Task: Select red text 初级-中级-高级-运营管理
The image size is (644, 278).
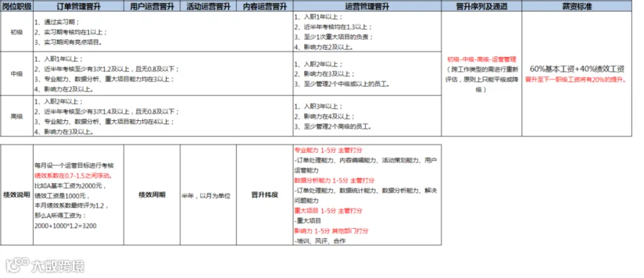Action: (x=482, y=59)
